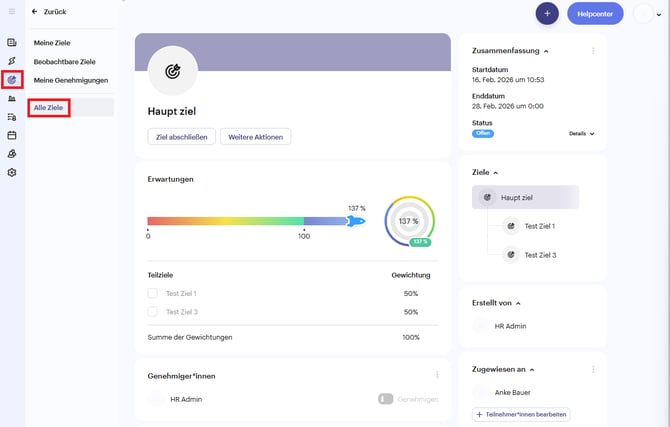
Task: Check the Test Ziel 1 checkbox
Action: click(153, 293)
